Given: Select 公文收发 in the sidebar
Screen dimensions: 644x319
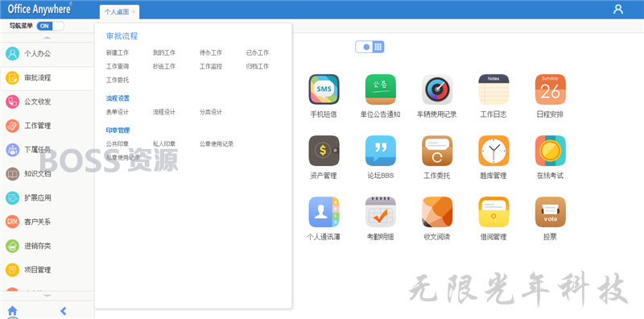Looking at the screenshot, I should (x=47, y=101).
